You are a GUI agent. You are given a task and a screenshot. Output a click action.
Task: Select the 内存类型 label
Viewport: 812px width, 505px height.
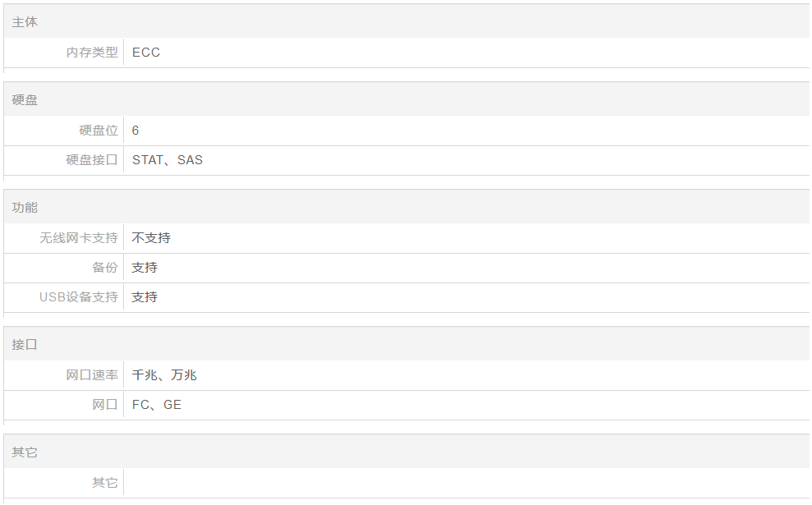[x=92, y=53]
